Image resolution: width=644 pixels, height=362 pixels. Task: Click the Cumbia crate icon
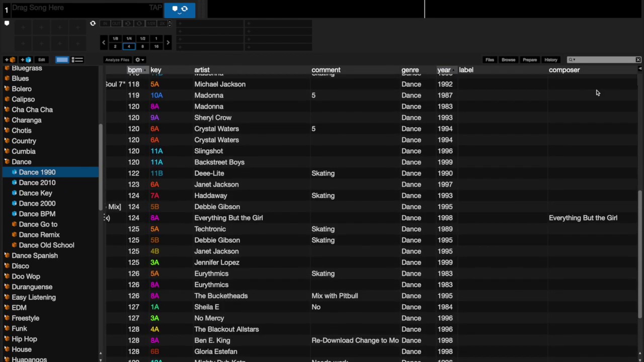click(7, 151)
